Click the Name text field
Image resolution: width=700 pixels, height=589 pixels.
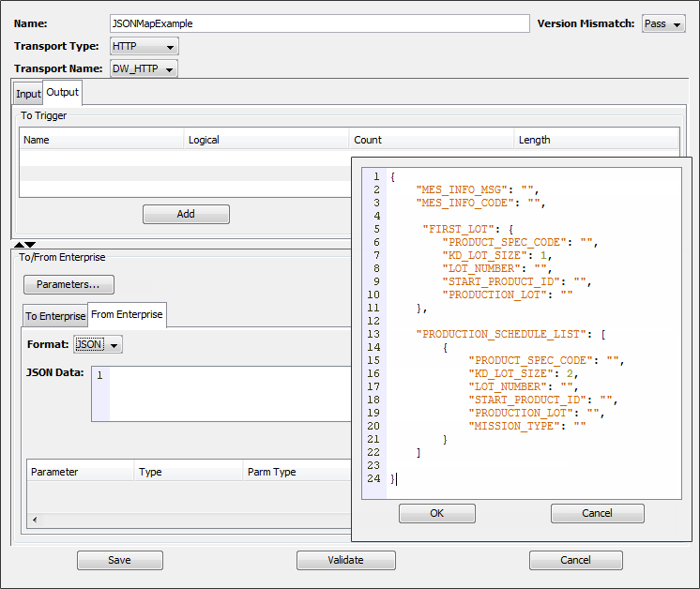tap(319, 23)
